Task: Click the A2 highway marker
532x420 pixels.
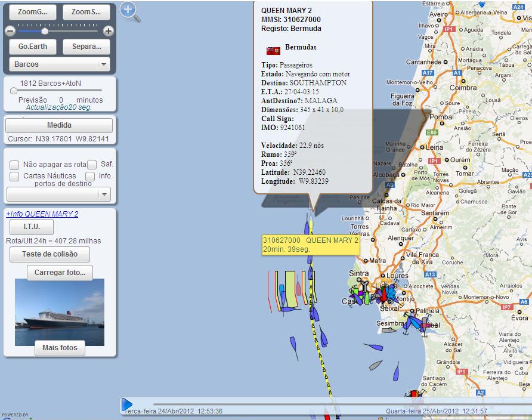Action: pyautogui.click(x=481, y=393)
